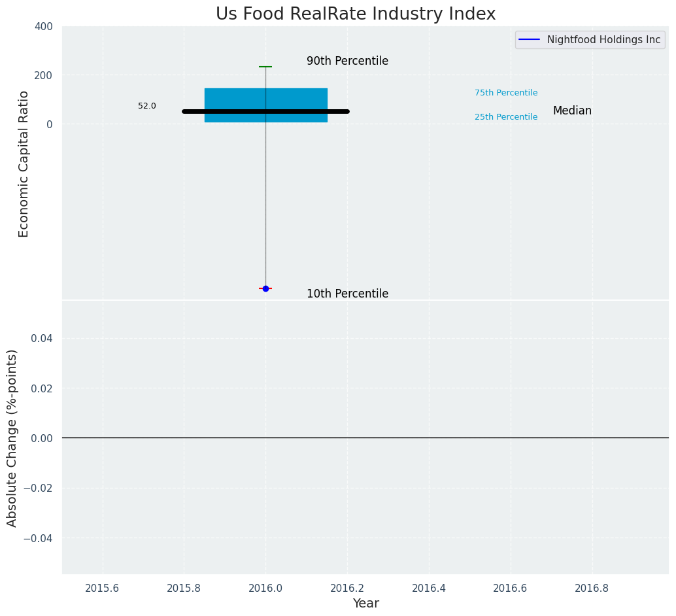Click the blue Nightfood Holdings data point
Viewport: 676px width, 616px height.
pyautogui.click(x=265, y=288)
